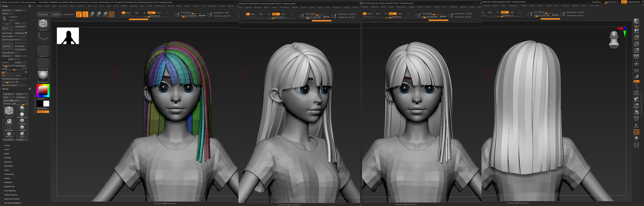Image resolution: width=644 pixels, height=206 pixels.
Task: Open the Dynamics menu
Action: [x=81, y=6]
